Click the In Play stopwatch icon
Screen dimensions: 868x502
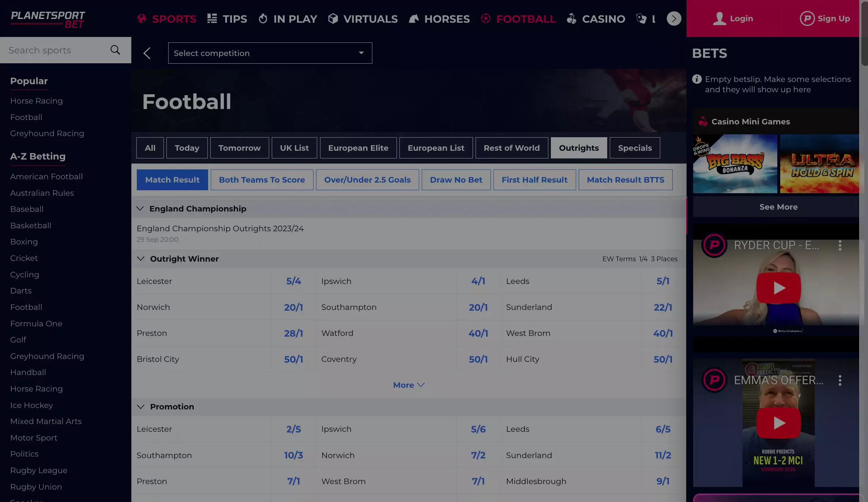[263, 19]
